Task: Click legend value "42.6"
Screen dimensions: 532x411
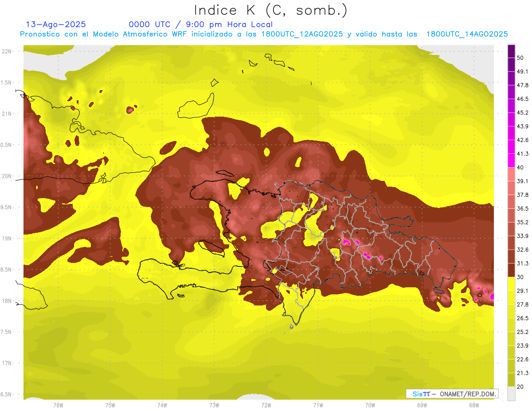Action: click(x=523, y=140)
